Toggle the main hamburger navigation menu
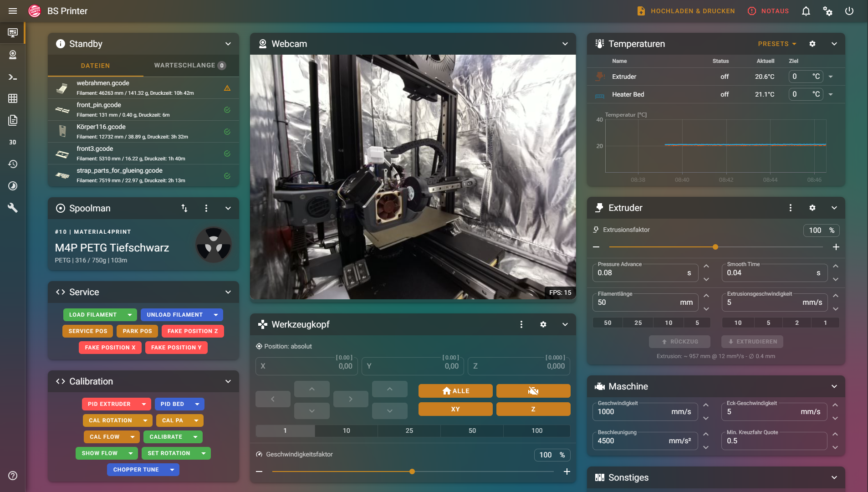868x492 pixels. [13, 11]
